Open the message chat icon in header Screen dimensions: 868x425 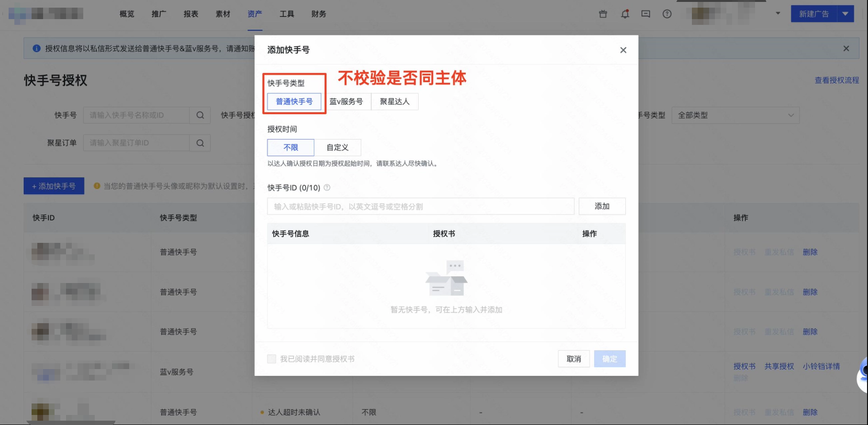pos(645,14)
